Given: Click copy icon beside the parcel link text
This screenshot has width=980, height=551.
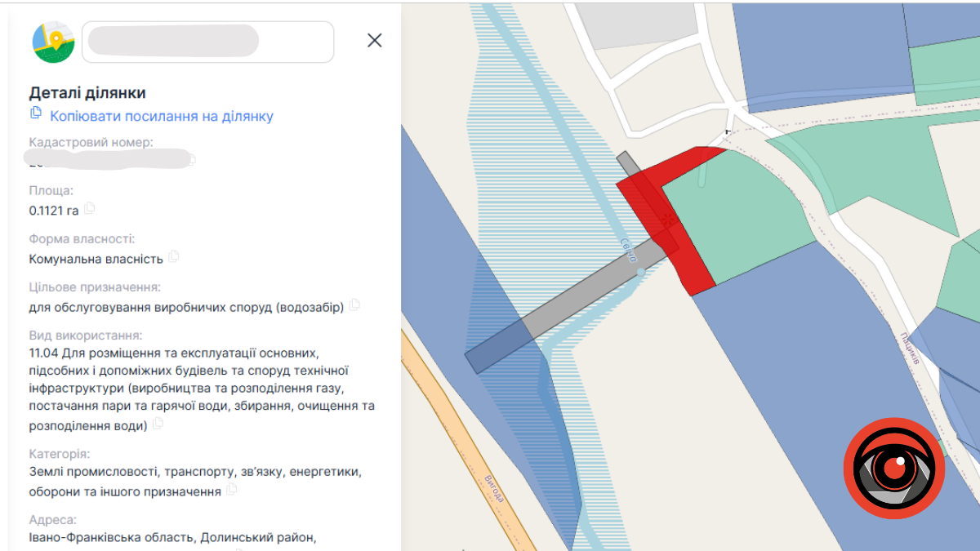Looking at the screenshot, I should (x=36, y=113).
